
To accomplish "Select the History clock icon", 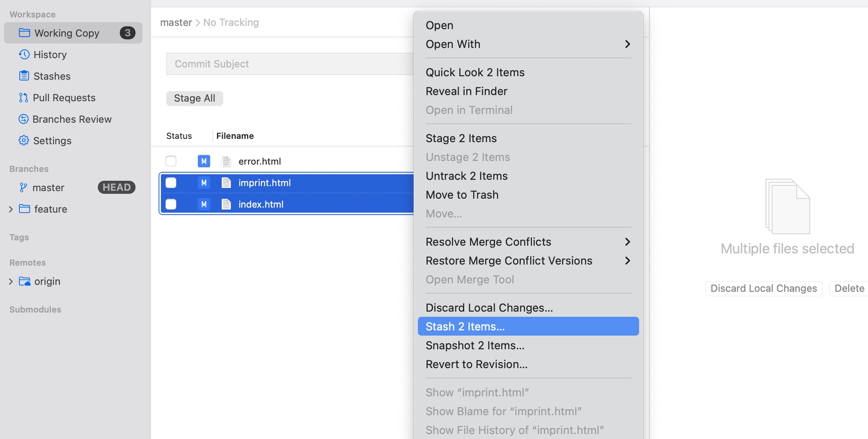I will pyautogui.click(x=23, y=54).
